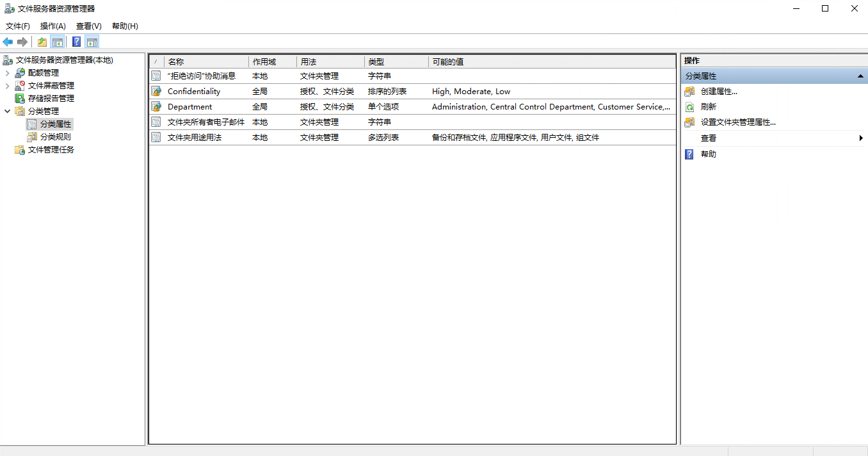Click the 多选列表 type cell

383,138
